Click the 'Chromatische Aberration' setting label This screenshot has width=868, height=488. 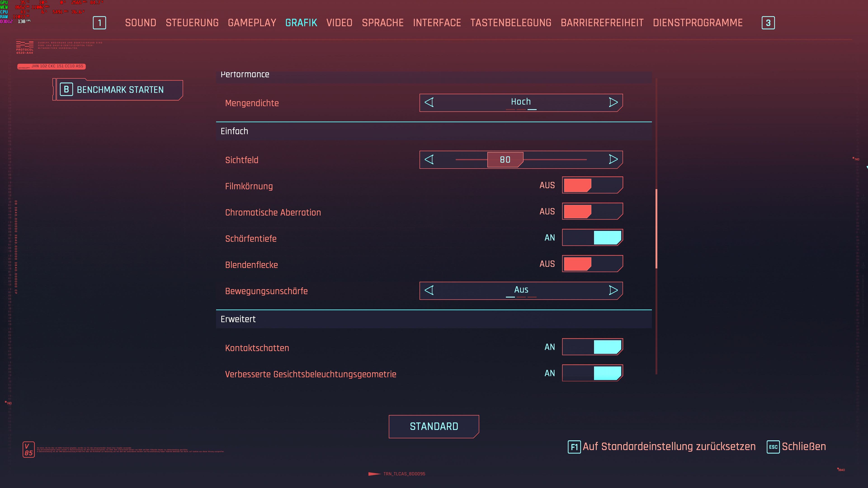click(273, 213)
